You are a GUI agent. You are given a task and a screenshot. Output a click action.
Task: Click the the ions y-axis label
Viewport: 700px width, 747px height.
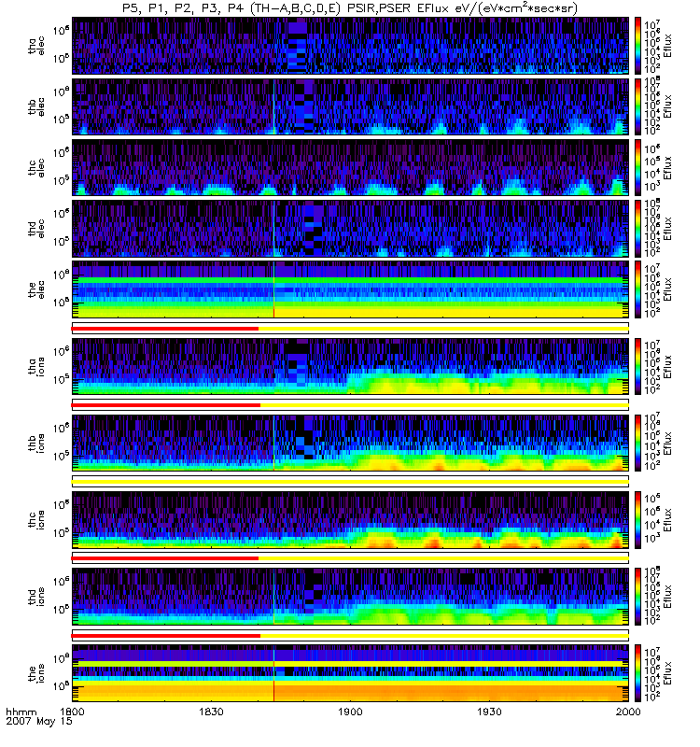(36, 673)
